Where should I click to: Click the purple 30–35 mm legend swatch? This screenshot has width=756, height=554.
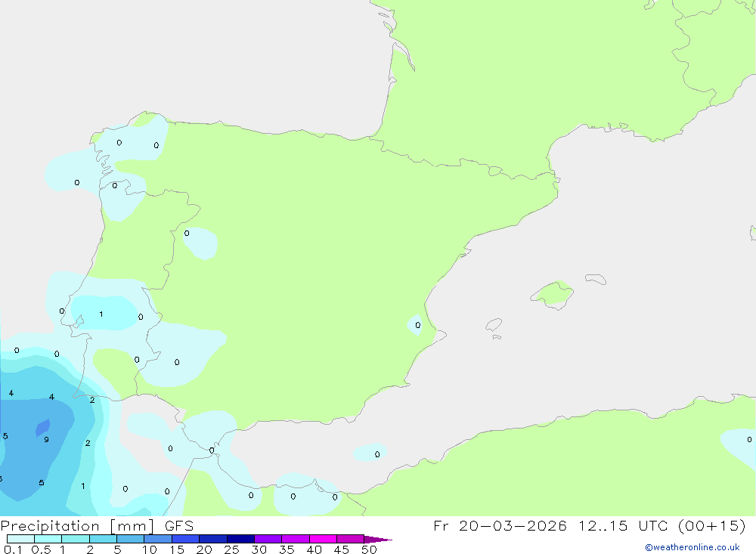tap(268, 539)
